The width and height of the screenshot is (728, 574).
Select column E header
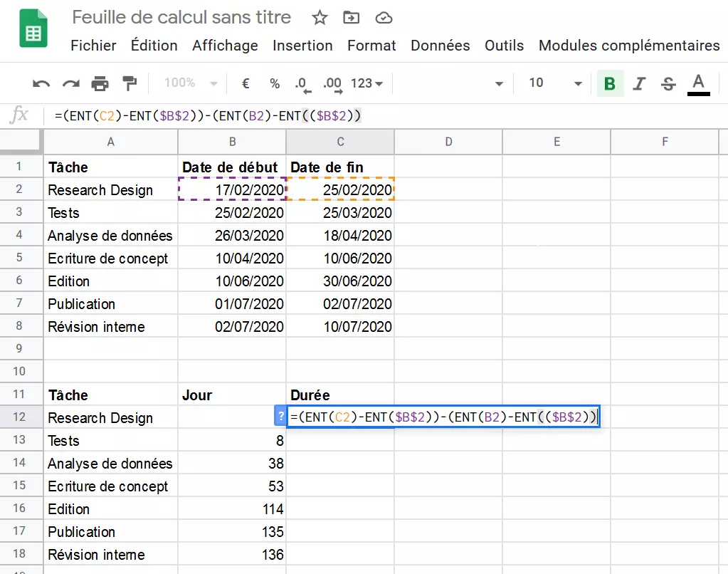click(556, 142)
